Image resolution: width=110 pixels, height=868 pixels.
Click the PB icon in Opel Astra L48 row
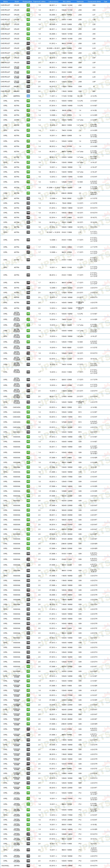coord(28,188)
